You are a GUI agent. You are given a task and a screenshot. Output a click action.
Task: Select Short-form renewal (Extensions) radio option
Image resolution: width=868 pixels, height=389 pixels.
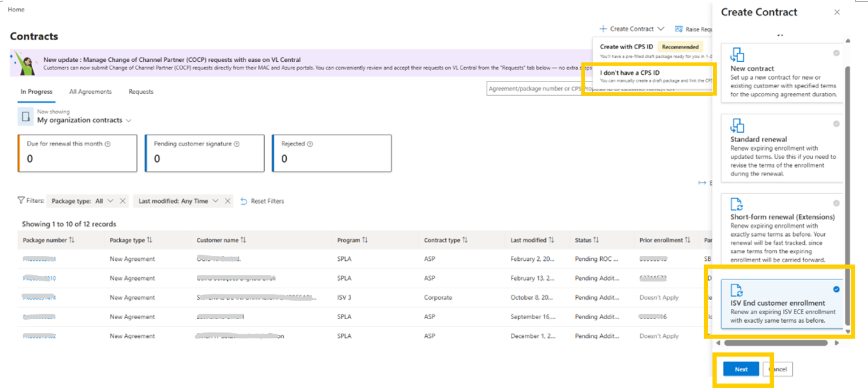(x=836, y=204)
